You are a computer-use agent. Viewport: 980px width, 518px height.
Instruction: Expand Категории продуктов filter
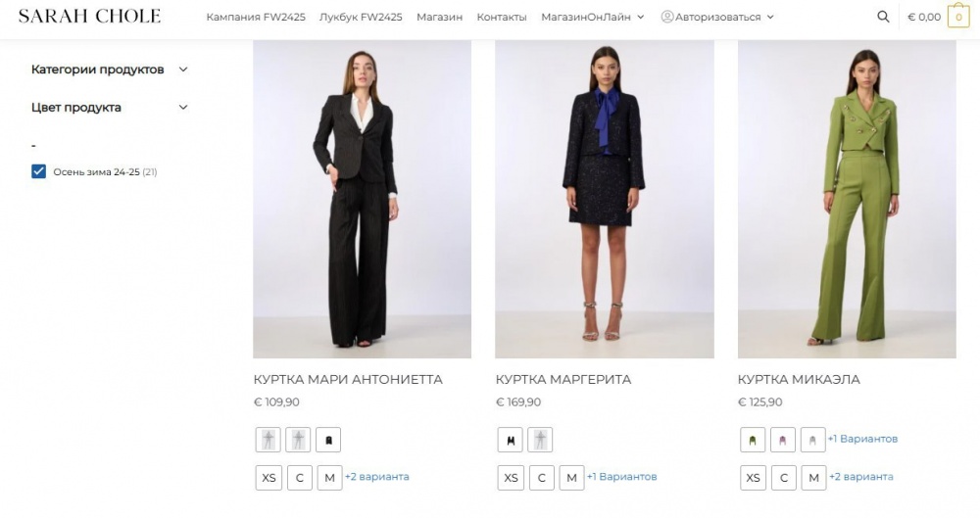coord(182,70)
